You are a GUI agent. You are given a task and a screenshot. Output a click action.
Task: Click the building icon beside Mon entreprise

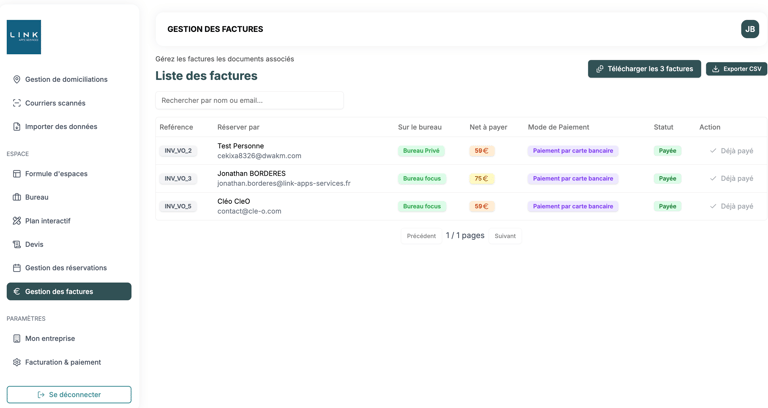point(17,339)
